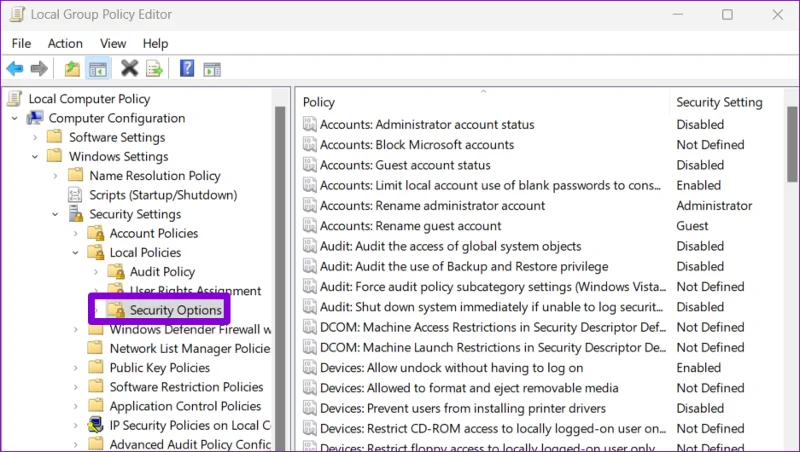Viewport: 800px width, 452px height.
Task: Click icon beside Accounts: Administrator account status
Action: coord(310,124)
